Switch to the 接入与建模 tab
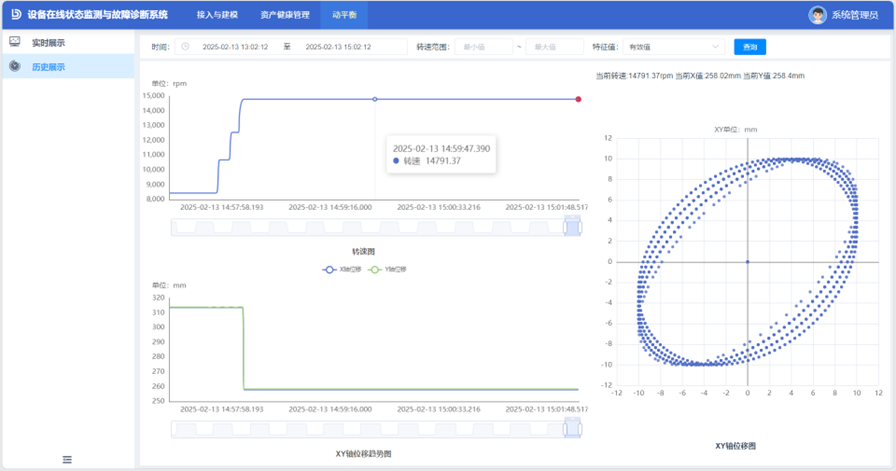Screen dimensions: 896x471 click(x=217, y=15)
